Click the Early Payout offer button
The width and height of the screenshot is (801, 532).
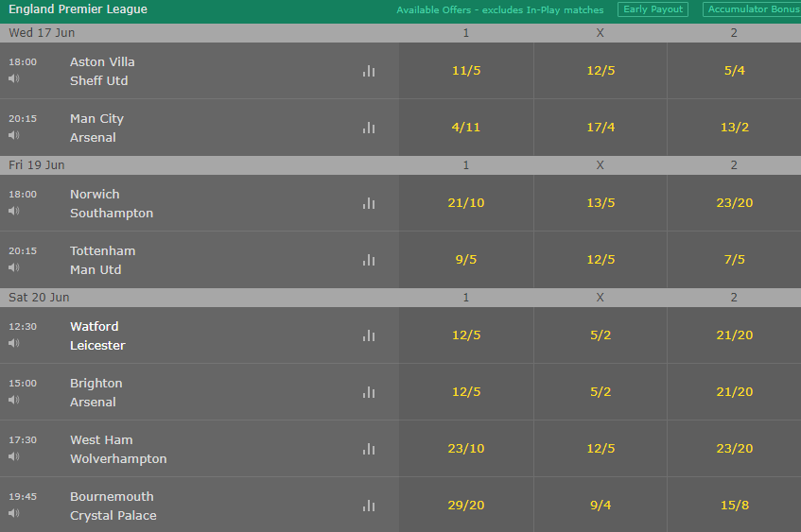653,9
